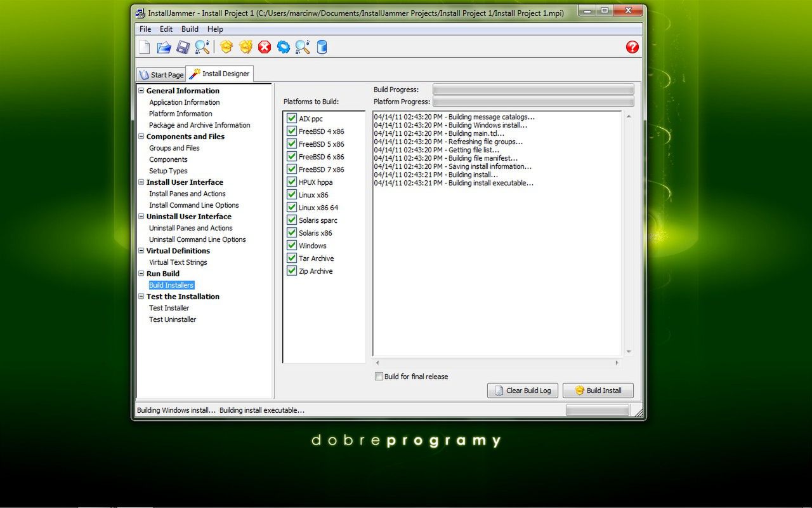
Task: Collapse the General Information section
Action: pyautogui.click(x=141, y=91)
